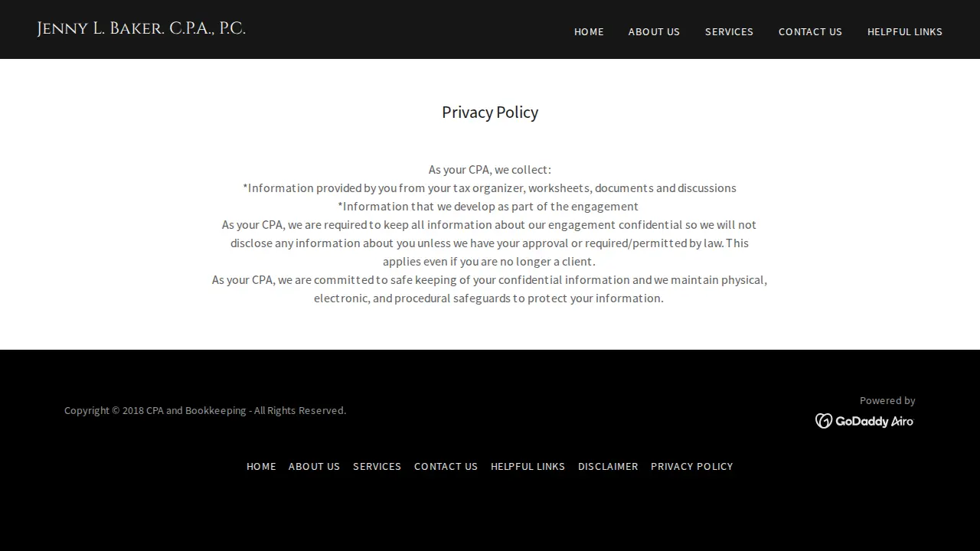The width and height of the screenshot is (980, 551).
Task: Visit Services from the footer links
Action: (x=377, y=466)
